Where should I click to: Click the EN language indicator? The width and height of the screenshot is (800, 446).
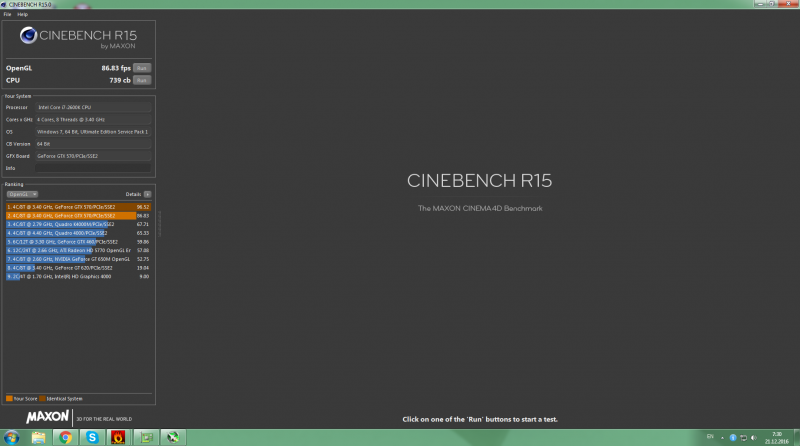(706, 437)
